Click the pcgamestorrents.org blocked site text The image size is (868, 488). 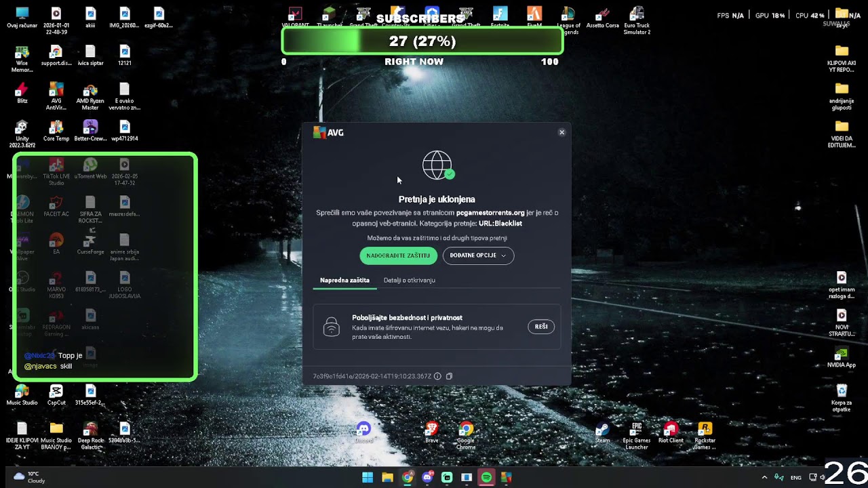[x=490, y=213]
